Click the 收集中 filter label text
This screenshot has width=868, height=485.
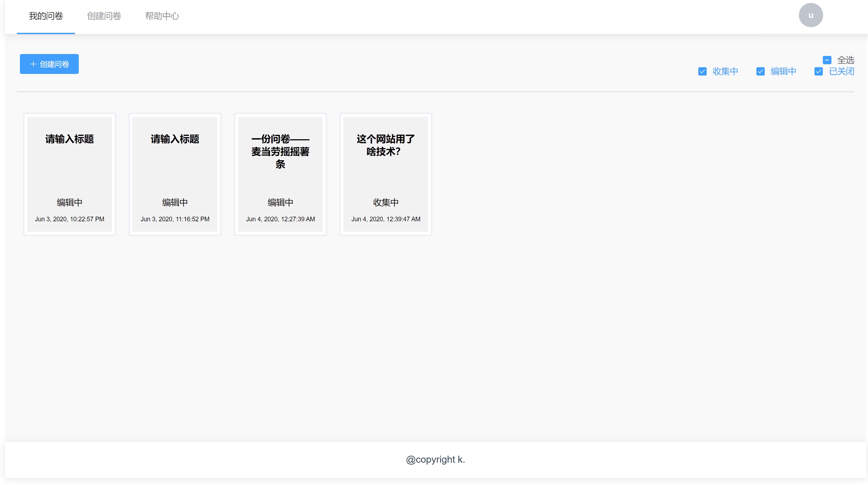pos(725,72)
